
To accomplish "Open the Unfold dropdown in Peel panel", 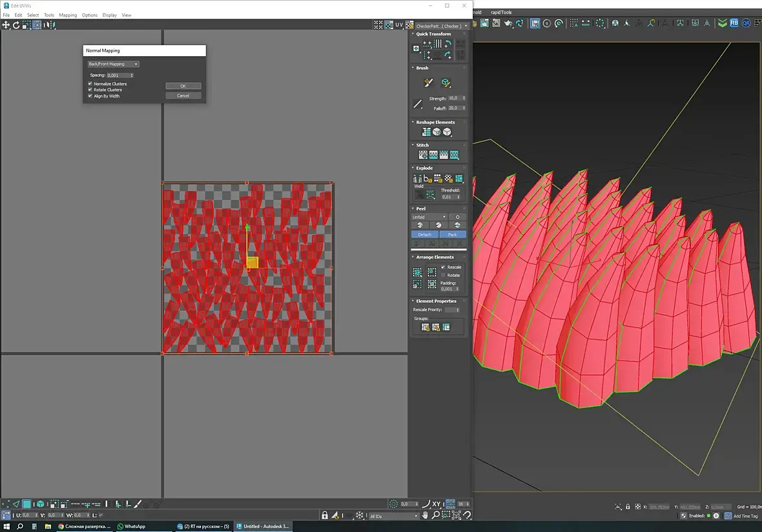I will point(429,217).
